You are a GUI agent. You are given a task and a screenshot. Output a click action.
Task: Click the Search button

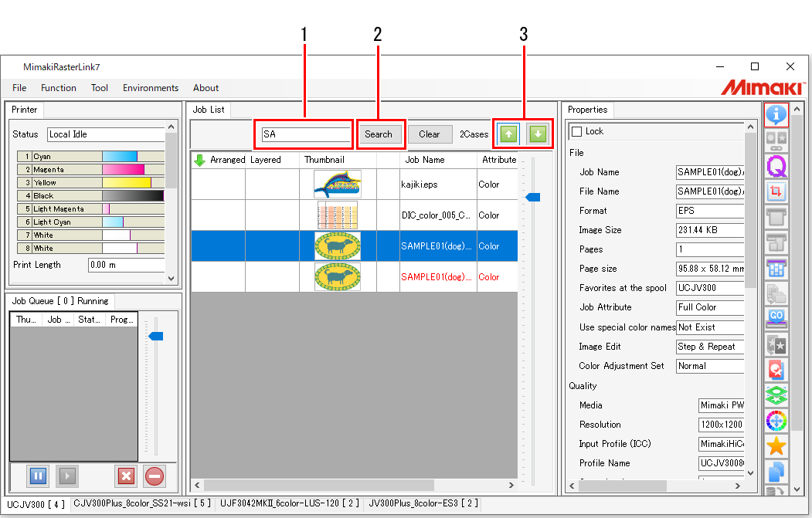click(x=379, y=134)
